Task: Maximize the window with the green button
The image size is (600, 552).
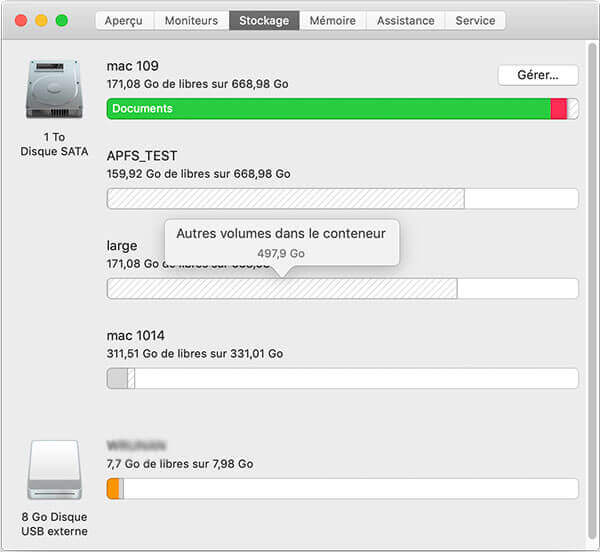Action: click(x=62, y=20)
